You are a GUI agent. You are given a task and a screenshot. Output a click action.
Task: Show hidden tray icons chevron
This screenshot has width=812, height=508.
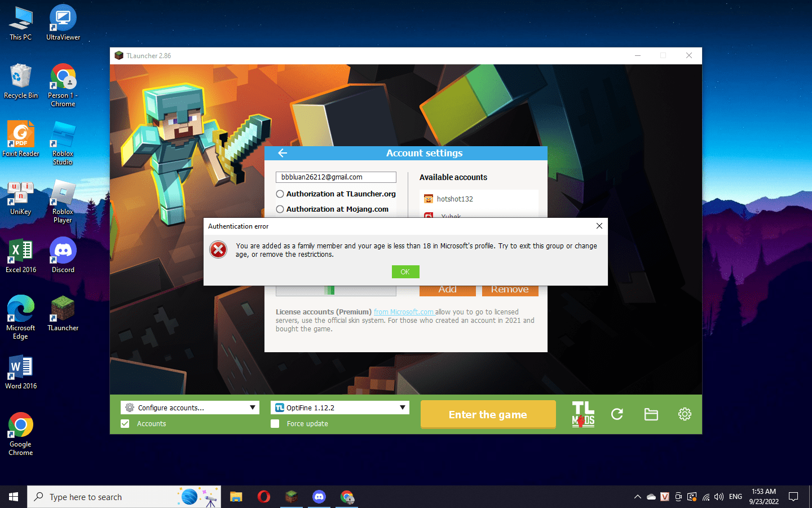(x=638, y=497)
